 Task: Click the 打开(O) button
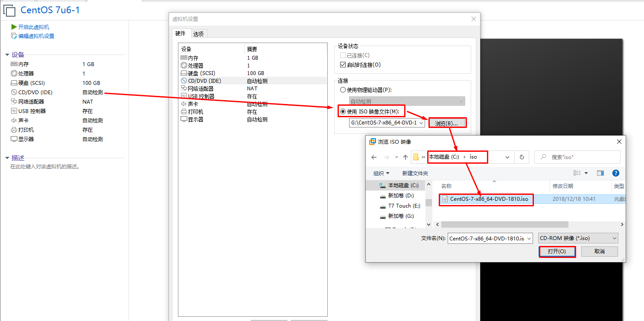(x=557, y=252)
